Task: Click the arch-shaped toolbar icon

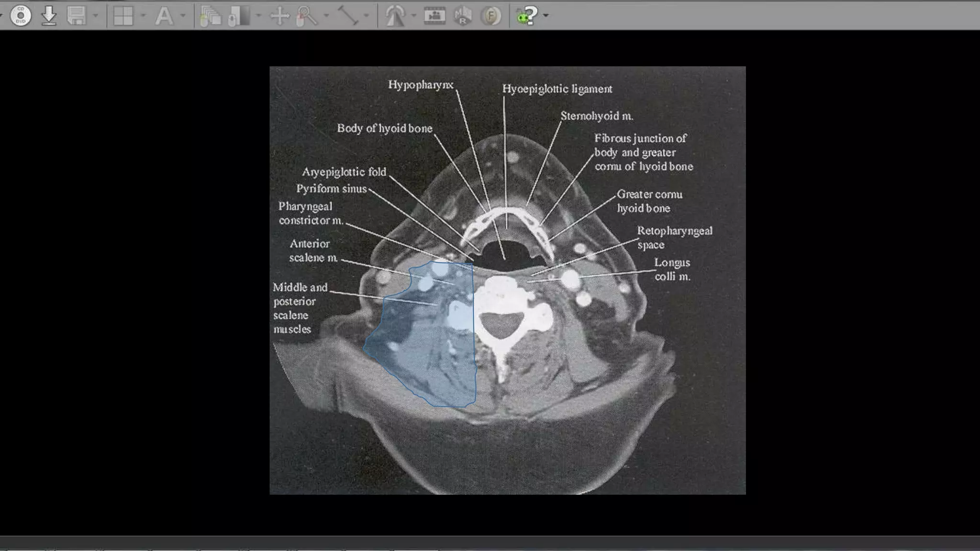Action: pyautogui.click(x=395, y=16)
